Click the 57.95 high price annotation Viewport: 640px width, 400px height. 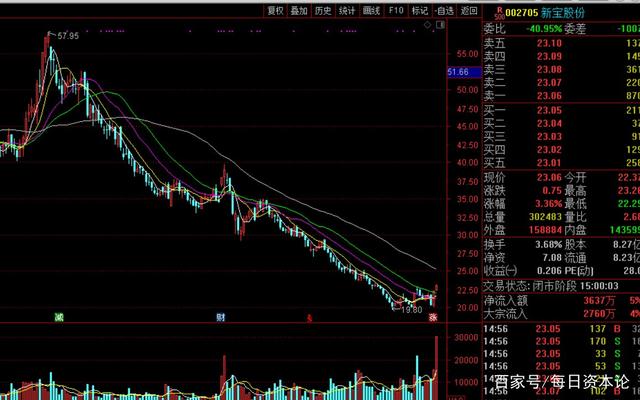[x=68, y=36]
